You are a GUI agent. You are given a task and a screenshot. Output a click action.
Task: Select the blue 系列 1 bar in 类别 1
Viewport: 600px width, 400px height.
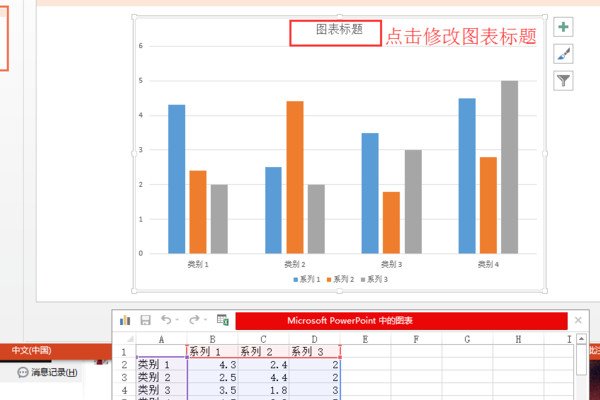176,179
